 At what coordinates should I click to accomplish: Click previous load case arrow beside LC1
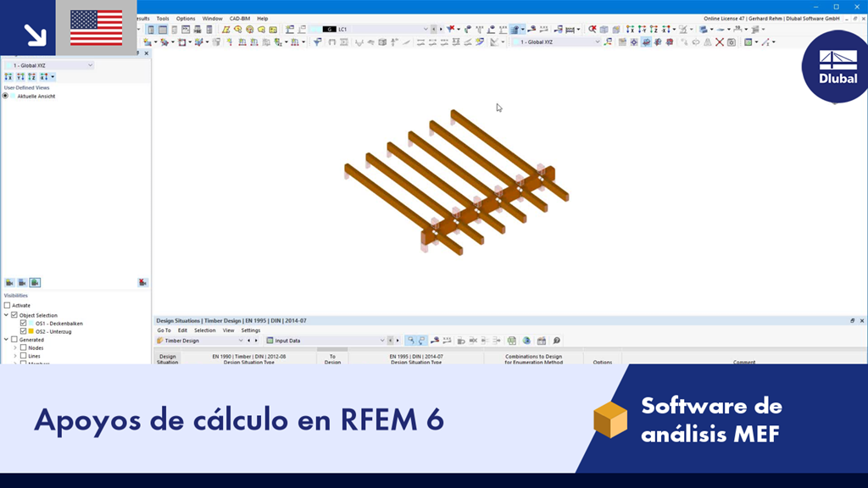click(433, 30)
